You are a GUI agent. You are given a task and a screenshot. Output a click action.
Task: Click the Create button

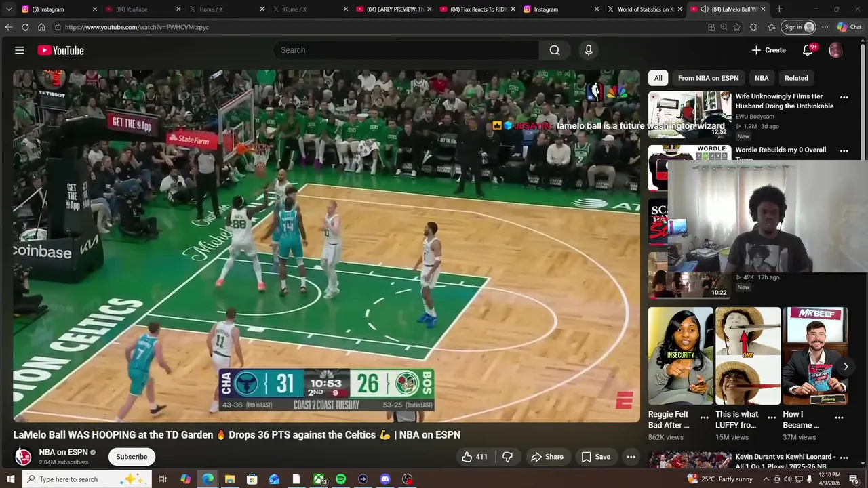coord(768,50)
